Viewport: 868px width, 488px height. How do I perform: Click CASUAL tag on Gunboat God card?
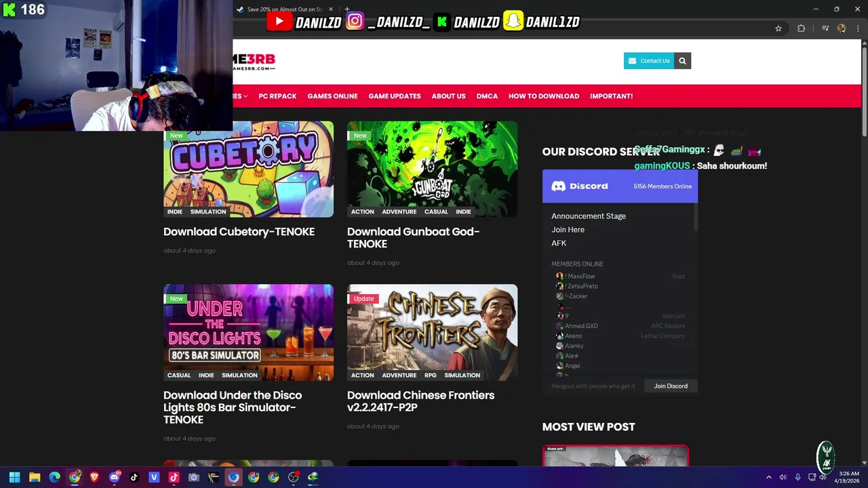(436, 212)
